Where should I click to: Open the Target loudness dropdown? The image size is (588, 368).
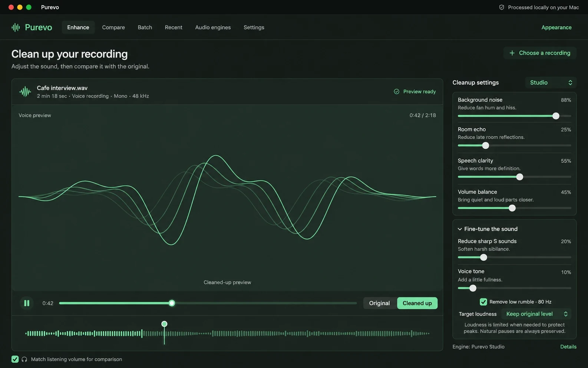point(536,314)
